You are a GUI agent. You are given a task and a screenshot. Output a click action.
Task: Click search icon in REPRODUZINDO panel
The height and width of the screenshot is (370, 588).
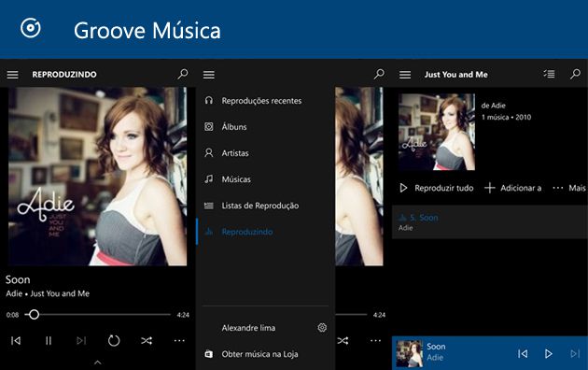[x=183, y=74]
